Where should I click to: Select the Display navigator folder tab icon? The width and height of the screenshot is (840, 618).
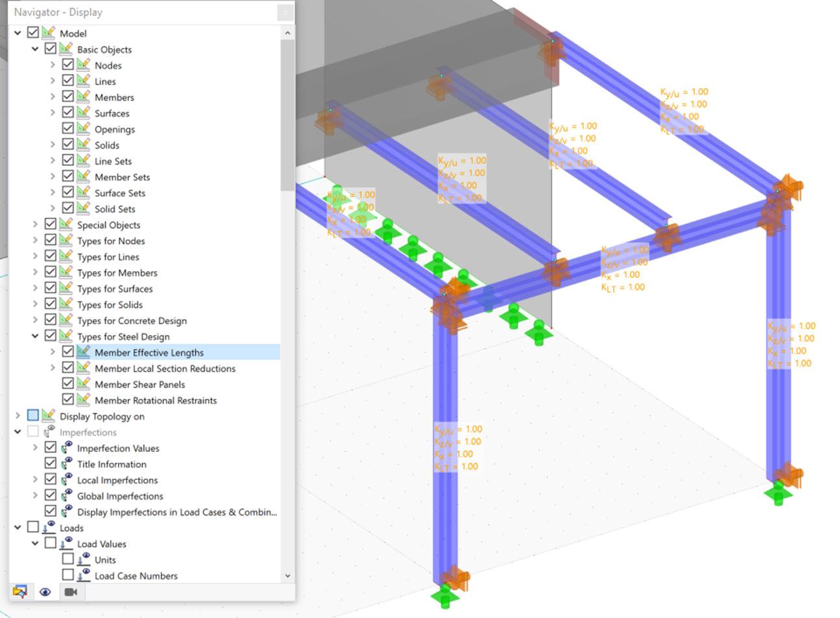tap(21, 592)
